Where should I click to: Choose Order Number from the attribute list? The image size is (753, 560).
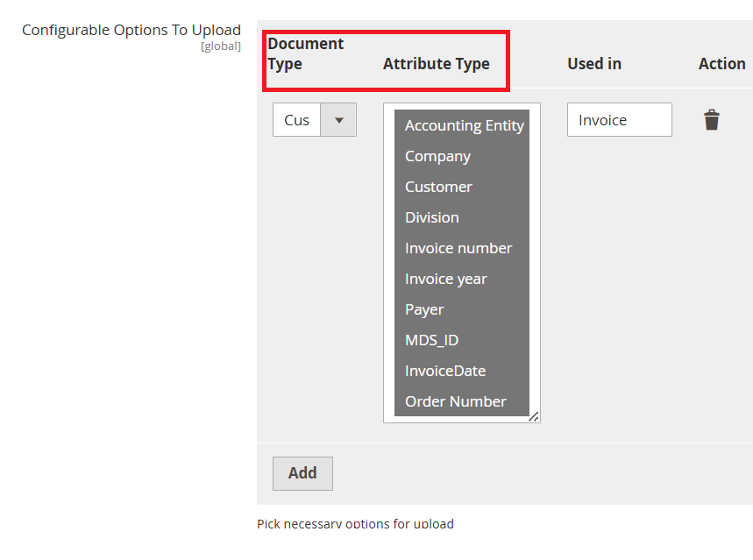point(456,401)
